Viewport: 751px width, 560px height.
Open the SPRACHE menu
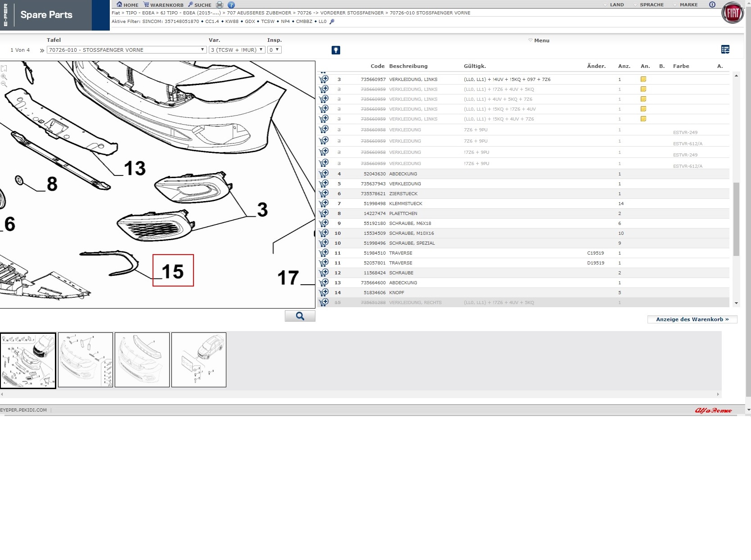coord(648,5)
